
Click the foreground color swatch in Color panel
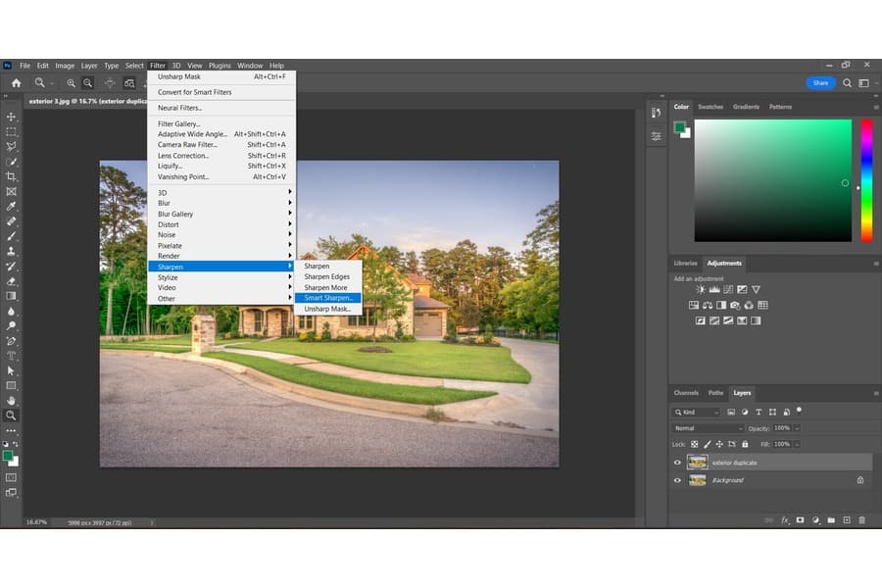680,127
